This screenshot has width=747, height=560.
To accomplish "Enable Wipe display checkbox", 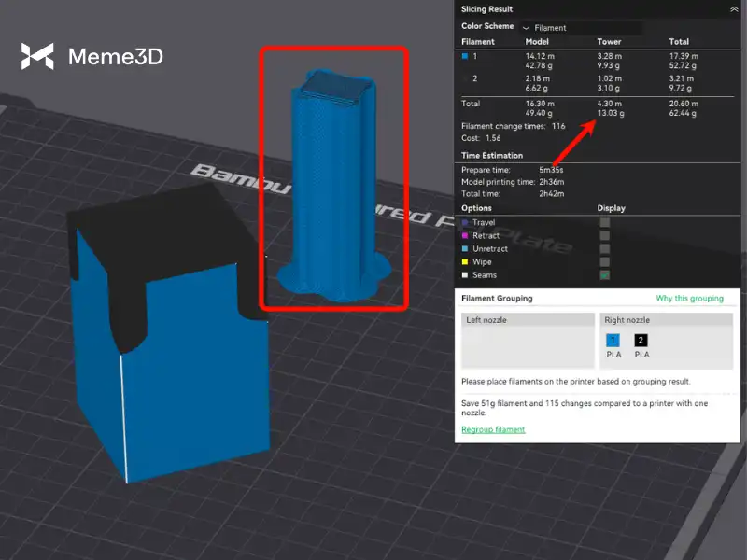I will coord(604,262).
